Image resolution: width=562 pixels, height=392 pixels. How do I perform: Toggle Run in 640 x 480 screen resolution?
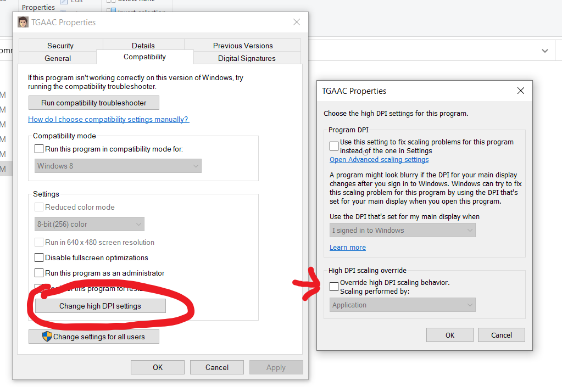coord(39,242)
